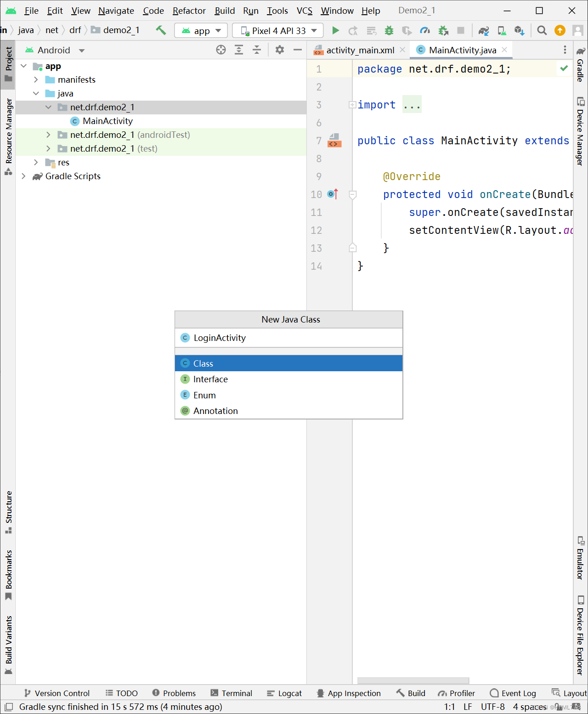Open the Refactor menu
Screen dimensions: 588x714
click(x=189, y=11)
